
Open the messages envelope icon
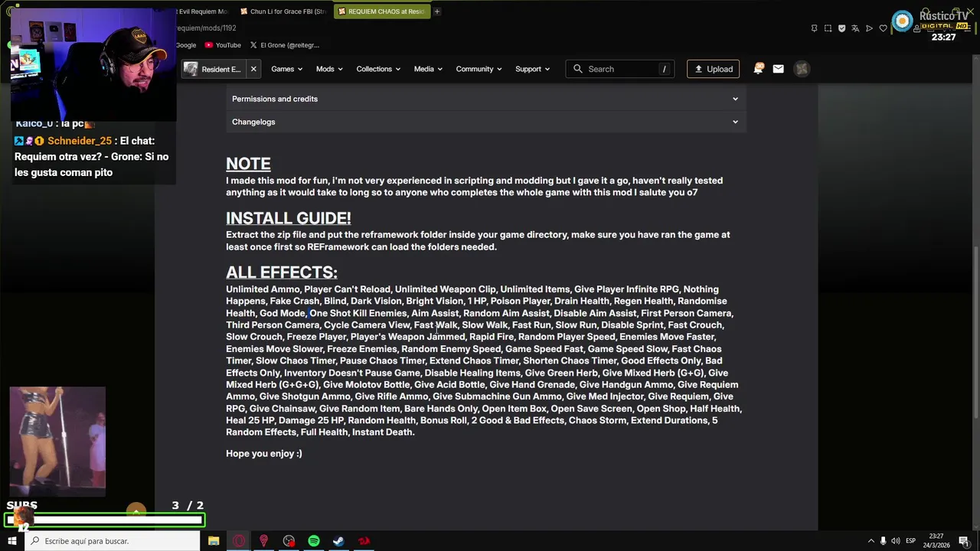(778, 69)
